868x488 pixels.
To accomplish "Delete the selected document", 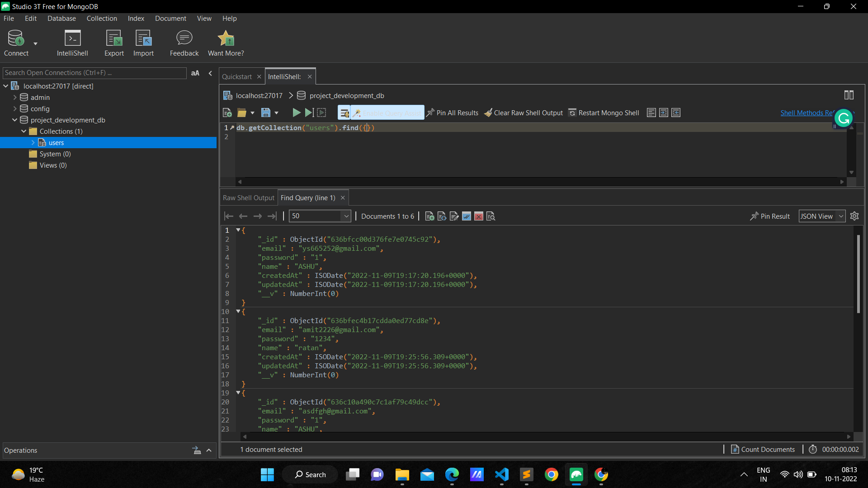I will pos(479,216).
